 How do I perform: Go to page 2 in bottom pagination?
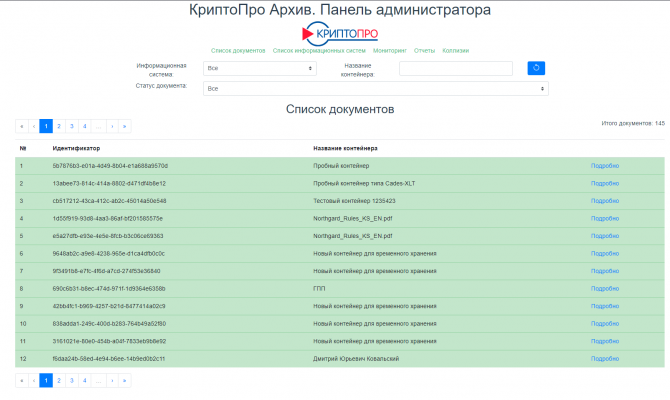[59, 380]
